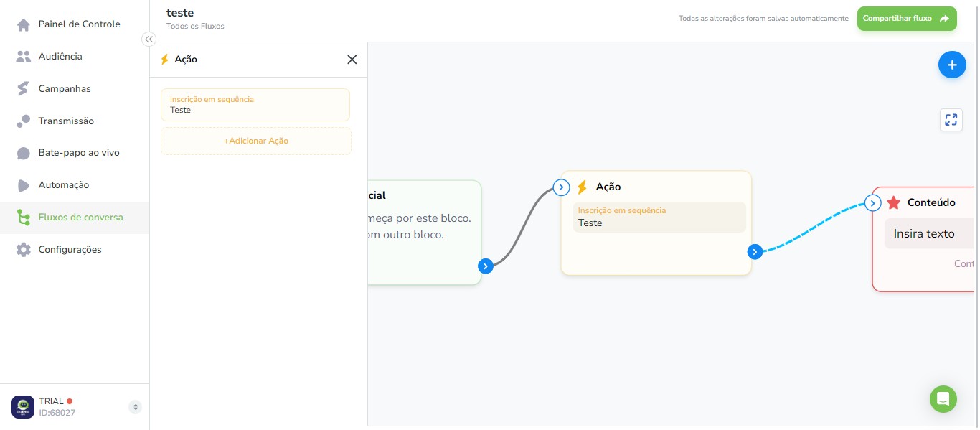
Task: Click the Automação sidebar icon
Action: click(24, 185)
